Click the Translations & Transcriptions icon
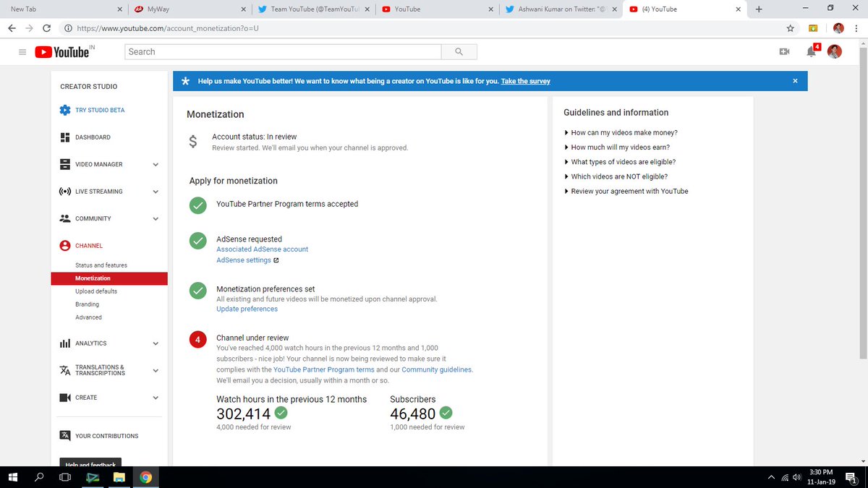 coord(65,370)
